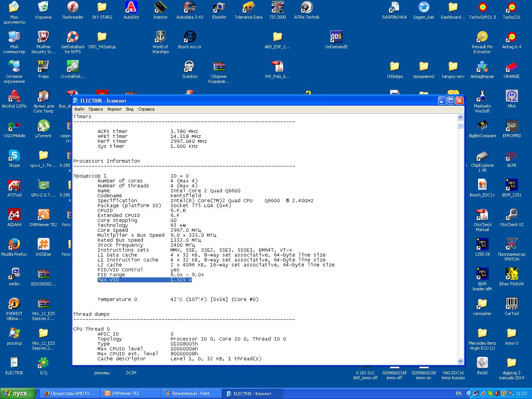The width and height of the screenshot is (532, 399).
Task: Select the AIDA64 desktop icon
Action: 14,218
